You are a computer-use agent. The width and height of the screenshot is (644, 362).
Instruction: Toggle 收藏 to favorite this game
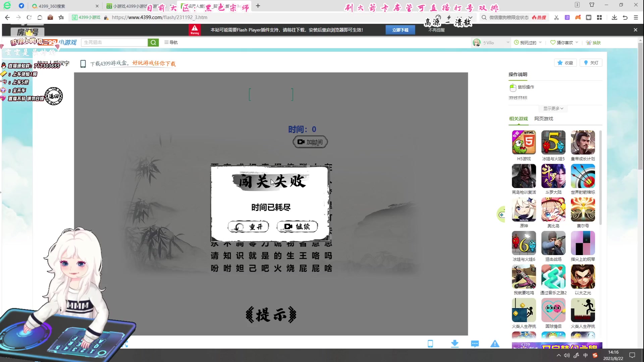click(x=566, y=63)
